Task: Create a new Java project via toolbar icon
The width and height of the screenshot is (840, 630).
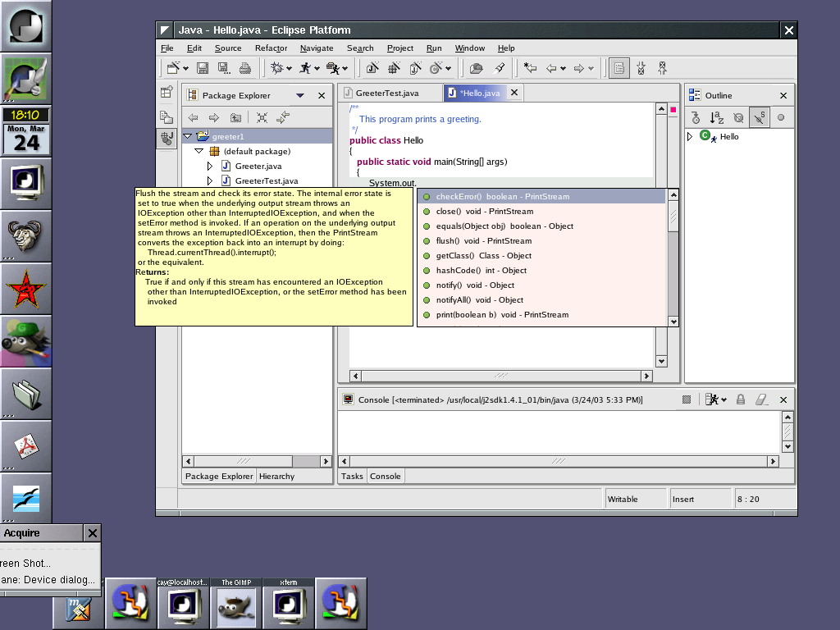Action: 372,68
